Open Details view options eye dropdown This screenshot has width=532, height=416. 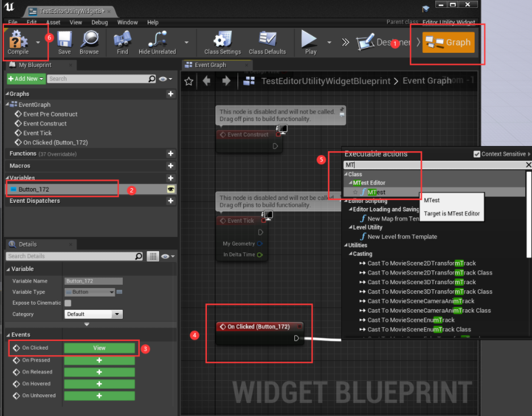coord(168,256)
